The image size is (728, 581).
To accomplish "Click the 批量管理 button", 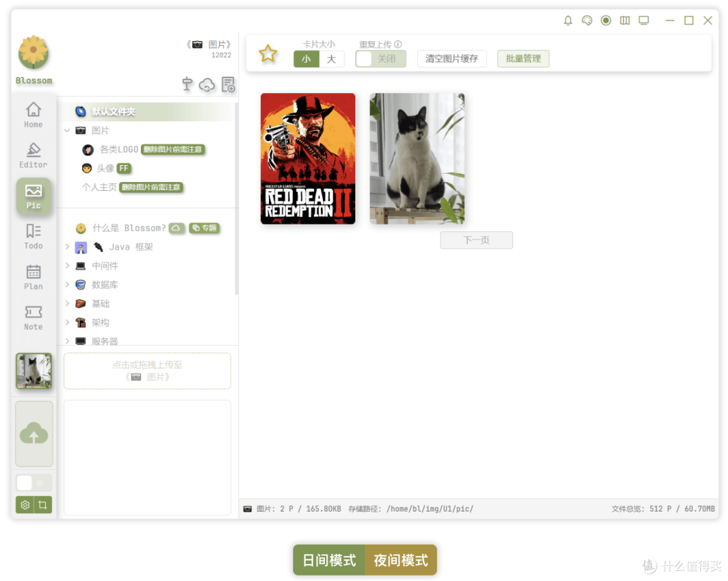I will (x=523, y=59).
